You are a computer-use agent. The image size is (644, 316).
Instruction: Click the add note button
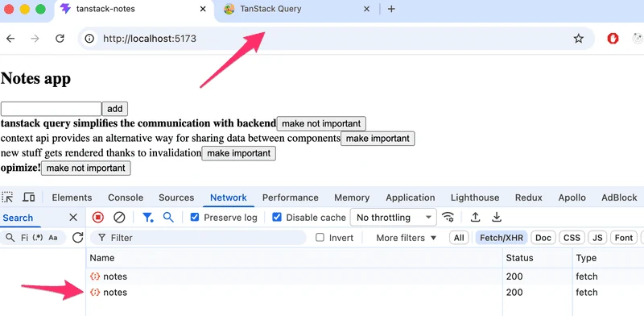click(115, 109)
